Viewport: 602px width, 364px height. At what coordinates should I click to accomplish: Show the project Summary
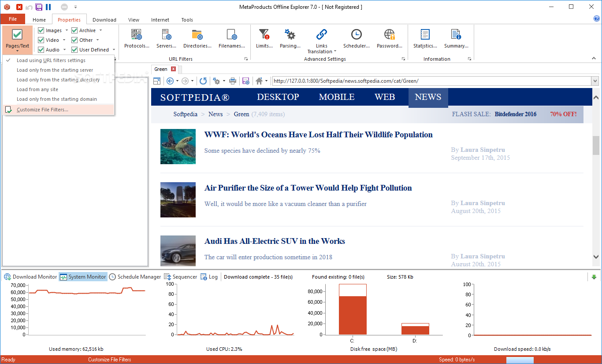coord(456,39)
